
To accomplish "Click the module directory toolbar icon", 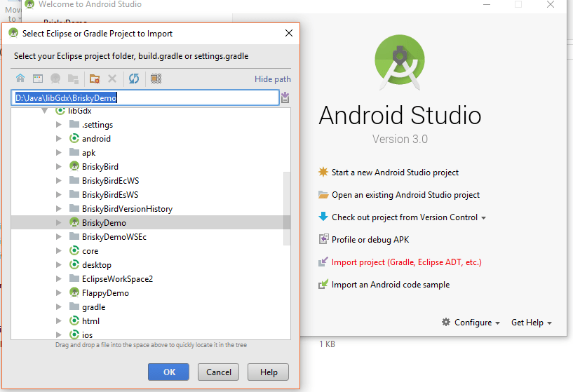I will pos(73,78).
